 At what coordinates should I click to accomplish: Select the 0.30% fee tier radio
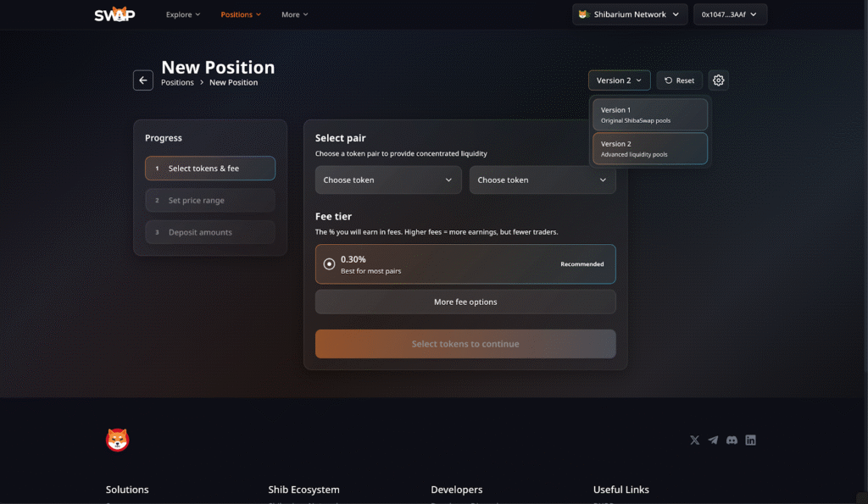pos(329,264)
